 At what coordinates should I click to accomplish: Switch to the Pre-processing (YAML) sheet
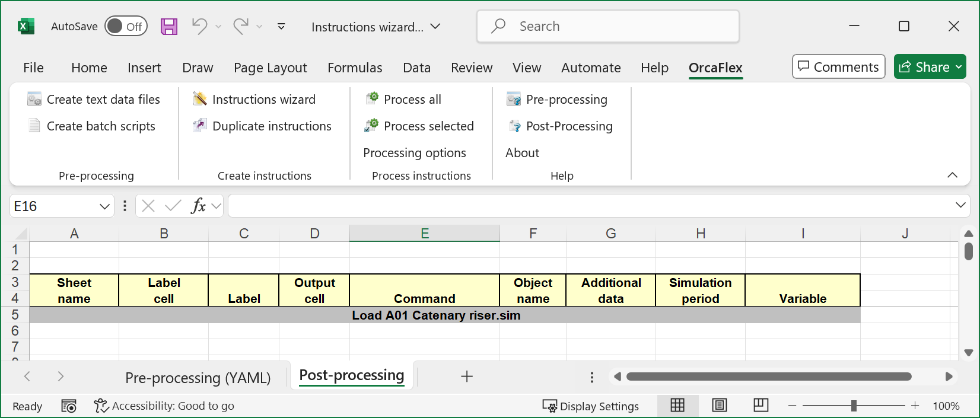(x=198, y=378)
